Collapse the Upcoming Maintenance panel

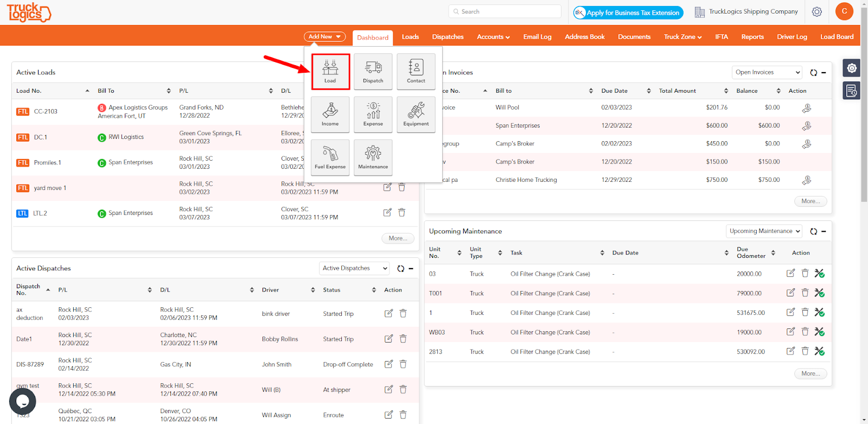pos(824,231)
